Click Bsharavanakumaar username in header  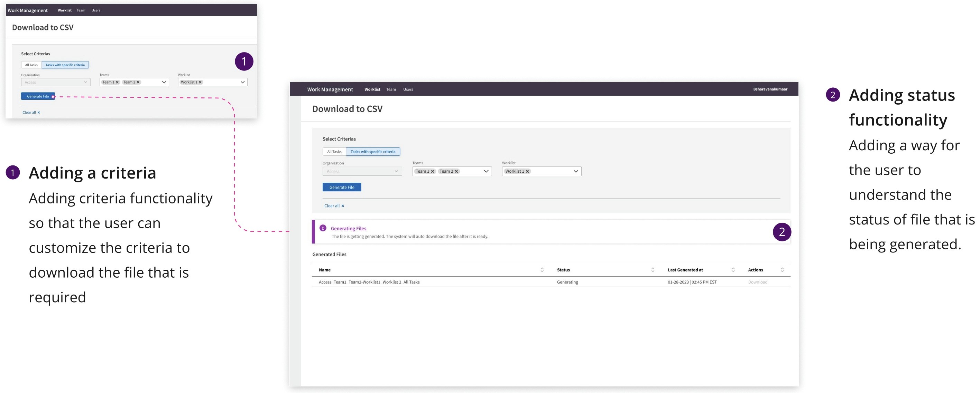[770, 89]
